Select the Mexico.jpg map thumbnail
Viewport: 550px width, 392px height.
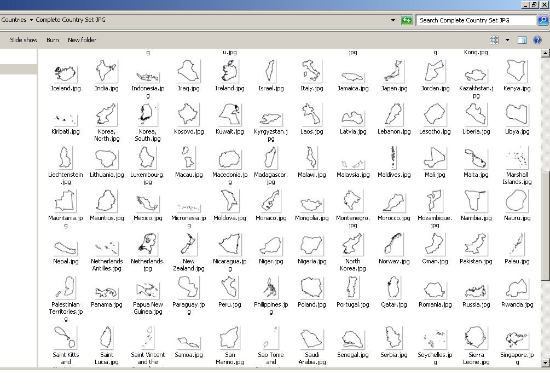tap(147, 203)
